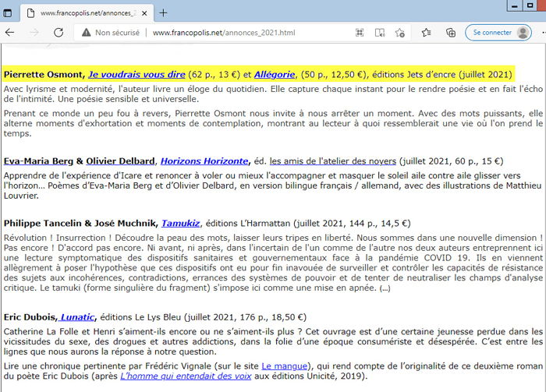Click the page icon on the tab

pyautogui.click(x=30, y=13)
